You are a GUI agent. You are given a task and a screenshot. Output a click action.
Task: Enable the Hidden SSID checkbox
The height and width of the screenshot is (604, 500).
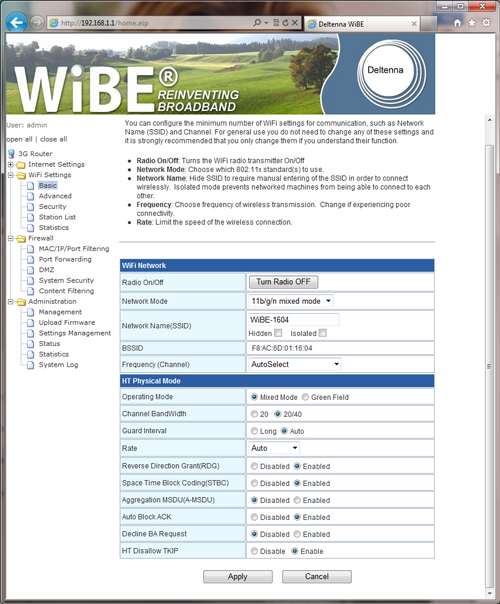tap(278, 333)
